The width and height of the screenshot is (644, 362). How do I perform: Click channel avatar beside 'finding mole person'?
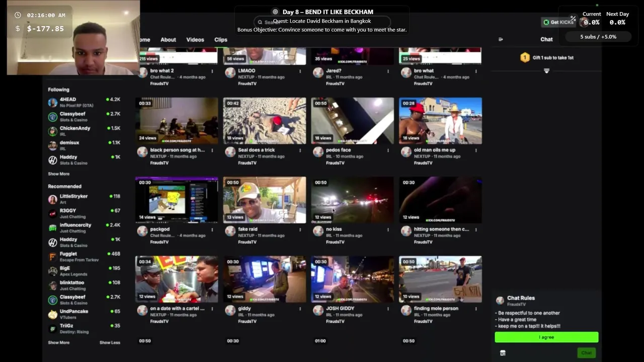click(x=406, y=310)
